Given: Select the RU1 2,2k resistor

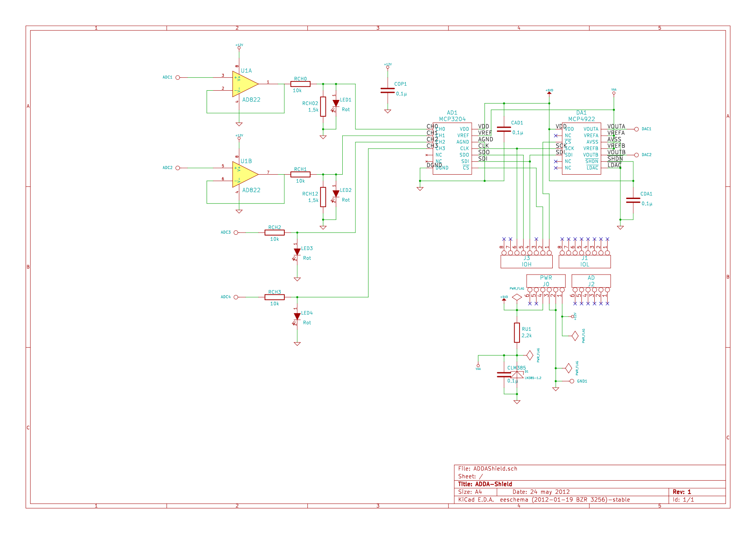Looking at the screenshot, I should pyautogui.click(x=517, y=332).
